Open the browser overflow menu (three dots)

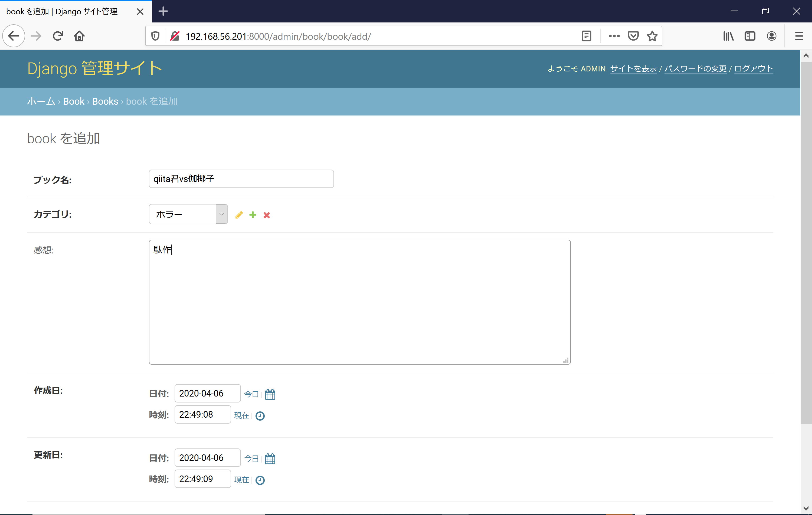[x=614, y=36]
